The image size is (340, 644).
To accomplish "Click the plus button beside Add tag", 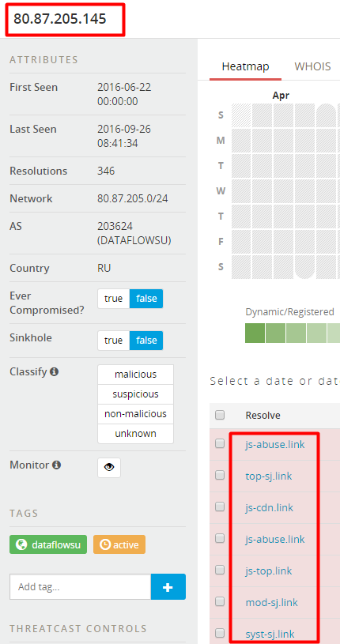I will [x=168, y=587].
